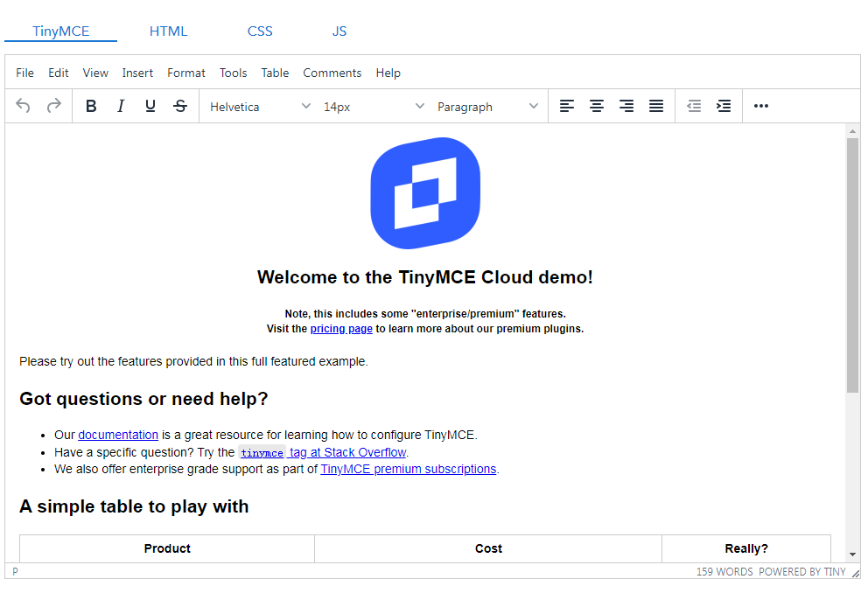Image resolution: width=868 pixels, height=607 pixels.
Task: Align text left
Action: (x=566, y=106)
